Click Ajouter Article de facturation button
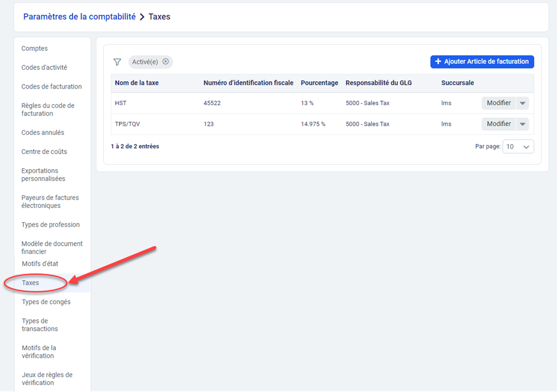 [x=482, y=62]
